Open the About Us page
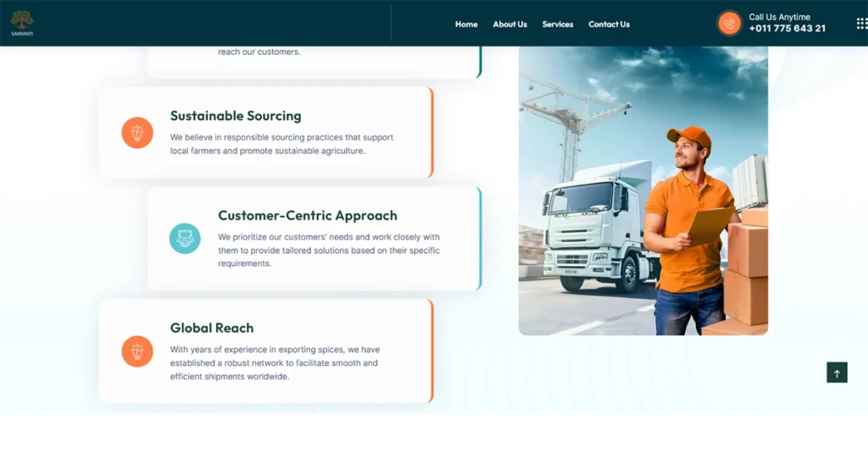The image size is (868, 454). click(509, 25)
